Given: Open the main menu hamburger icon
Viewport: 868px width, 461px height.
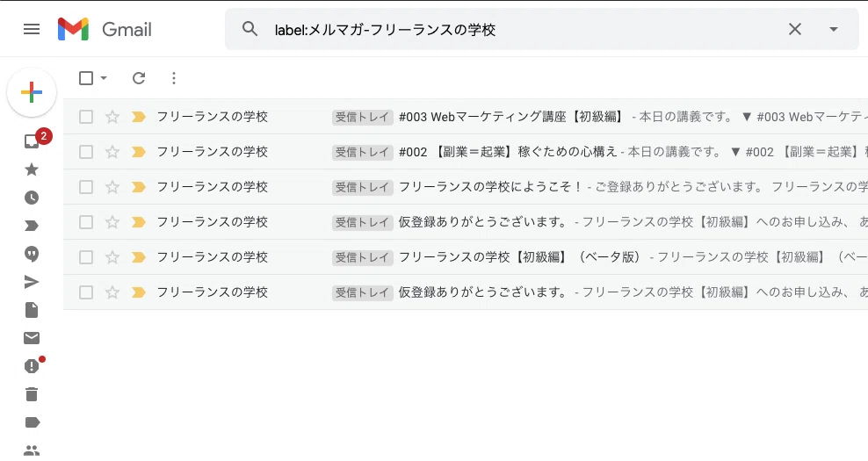Looking at the screenshot, I should point(32,29).
